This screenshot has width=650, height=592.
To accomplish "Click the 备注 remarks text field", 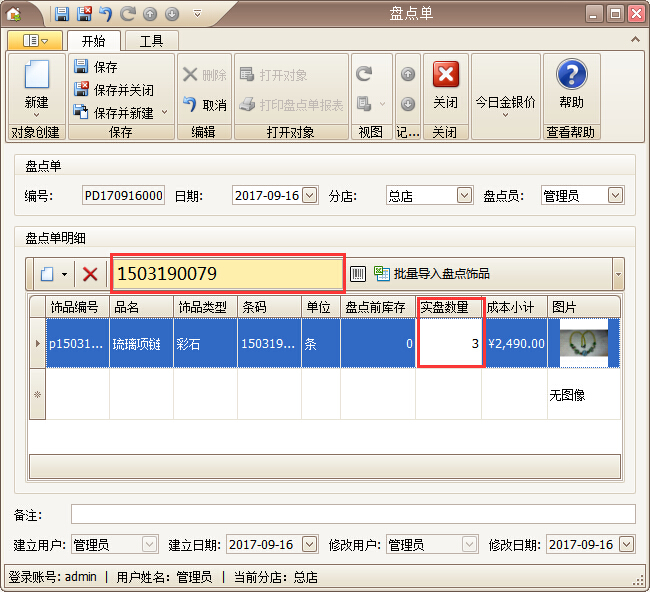I will 352,514.
